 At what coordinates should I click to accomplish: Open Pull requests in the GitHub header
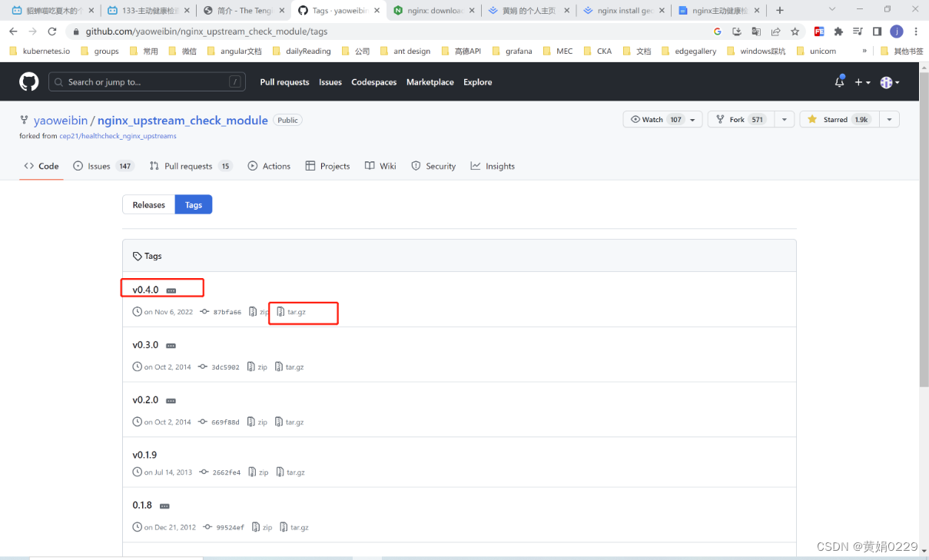pyautogui.click(x=284, y=82)
